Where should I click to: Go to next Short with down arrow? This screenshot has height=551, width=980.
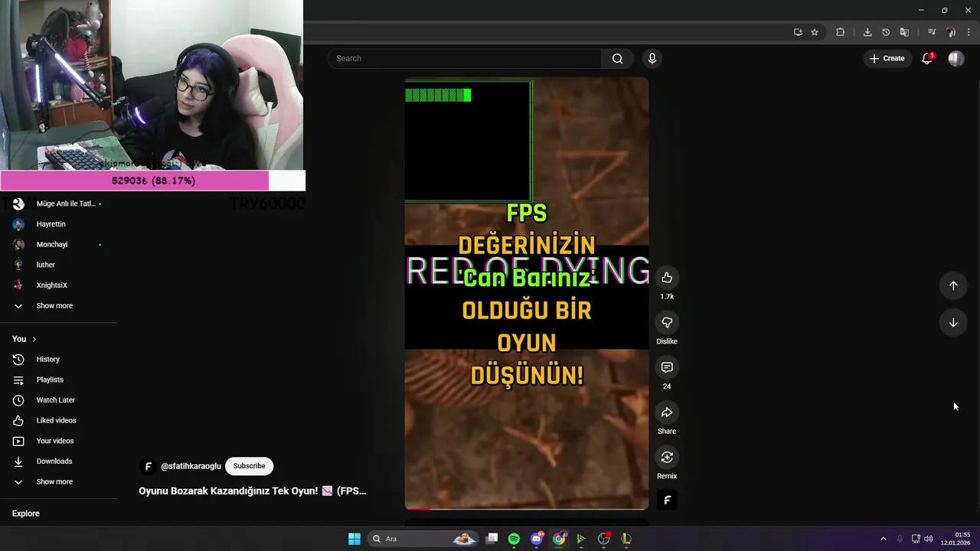coord(953,323)
